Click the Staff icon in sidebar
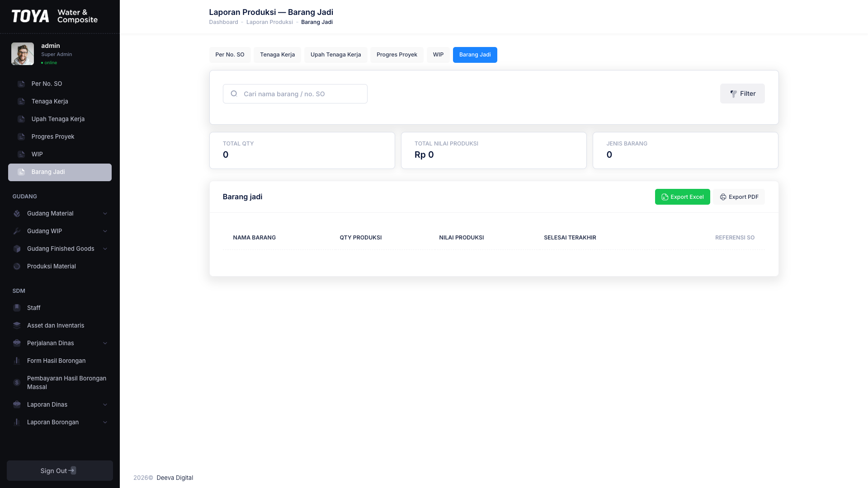Image resolution: width=868 pixels, height=488 pixels. [17, 308]
